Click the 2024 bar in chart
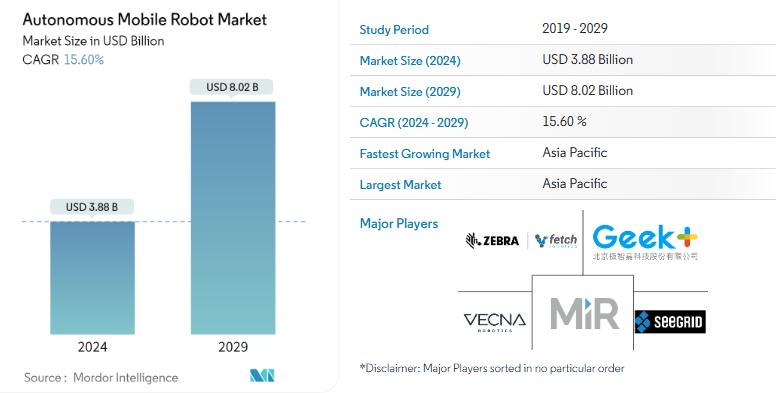The image size is (783, 393). coord(92,278)
